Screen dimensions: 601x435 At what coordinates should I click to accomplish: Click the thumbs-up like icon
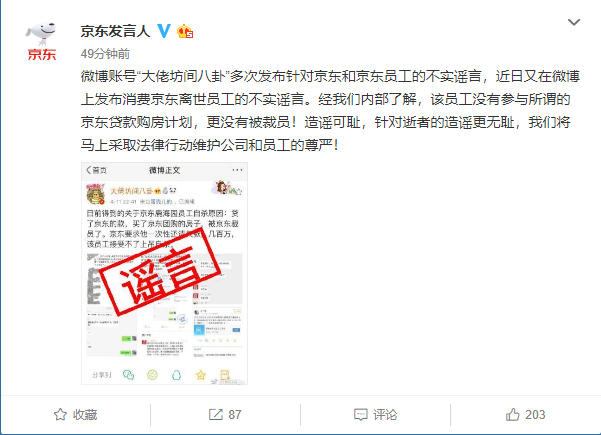(x=512, y=414)
